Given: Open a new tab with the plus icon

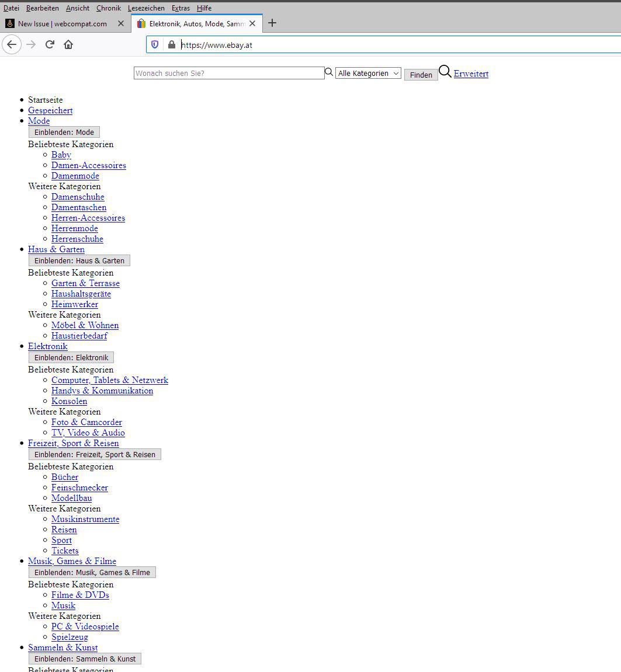Looking at the screenshot, I should tap(272, 23).
